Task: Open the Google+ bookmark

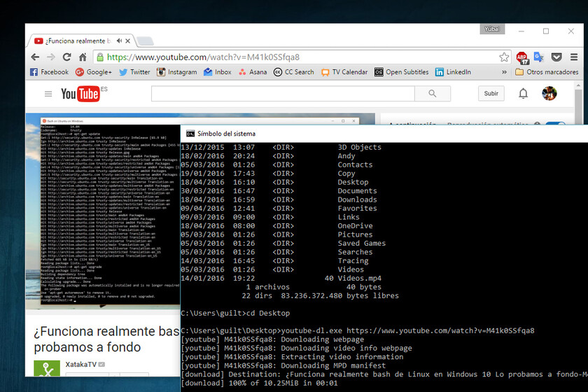Action: pyautogui.click(x=94, y=72)
